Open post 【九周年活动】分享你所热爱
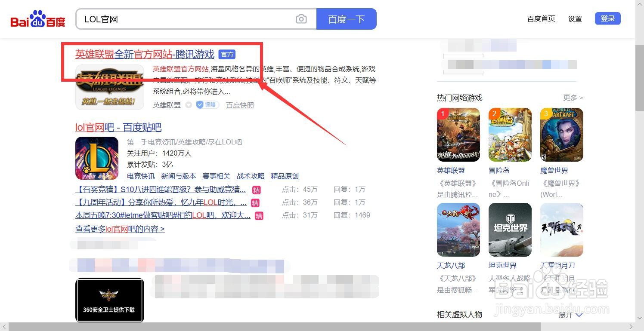The width and height of the screenshot is (644, 331). point(161,202)
